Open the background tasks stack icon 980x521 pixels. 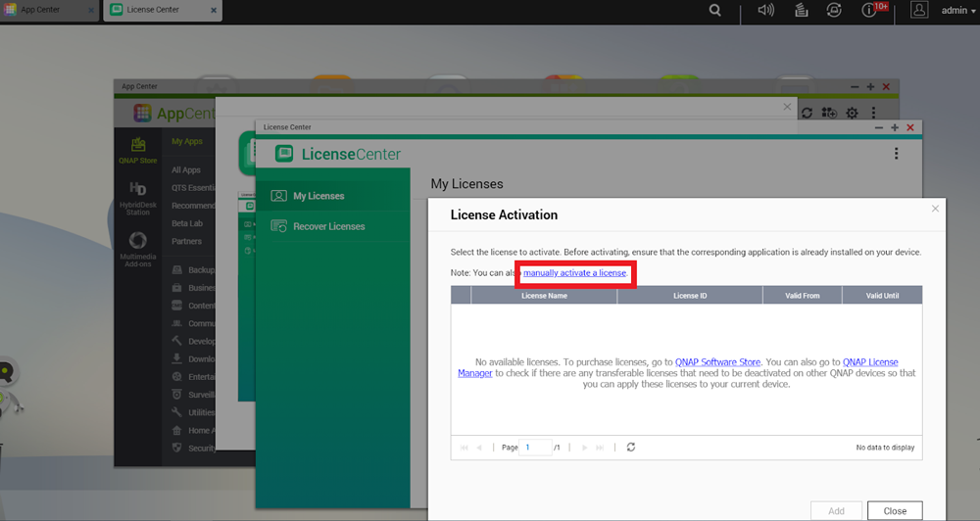pos(800,11)
